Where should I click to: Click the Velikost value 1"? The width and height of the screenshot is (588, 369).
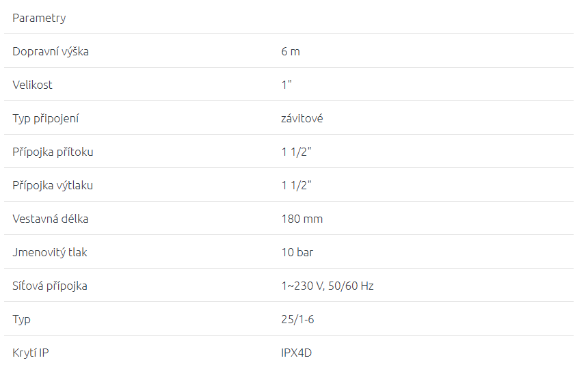point(286,85)
